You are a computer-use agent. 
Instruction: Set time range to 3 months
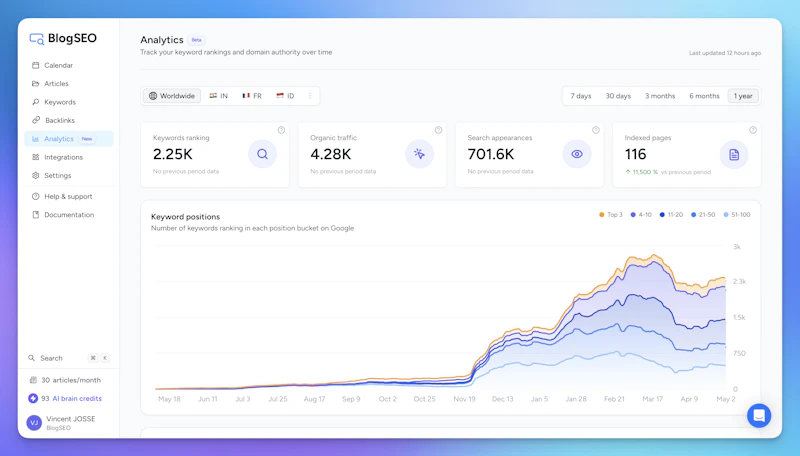660,96
